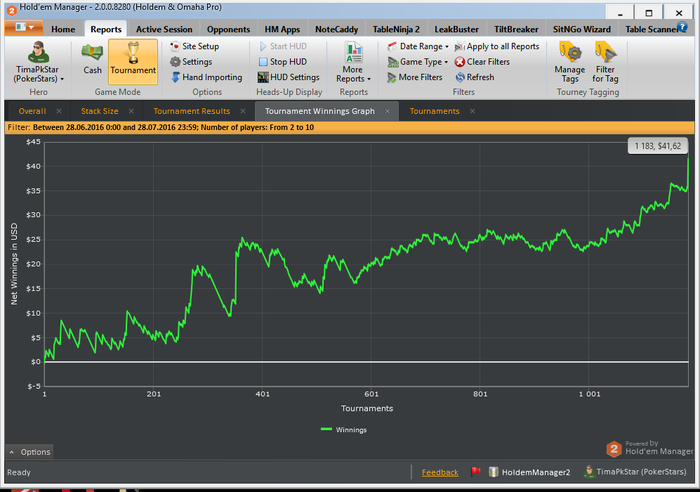Close the Tournaments report tab
This screenshot has width=700, height=492.
(x=472, y=111)
